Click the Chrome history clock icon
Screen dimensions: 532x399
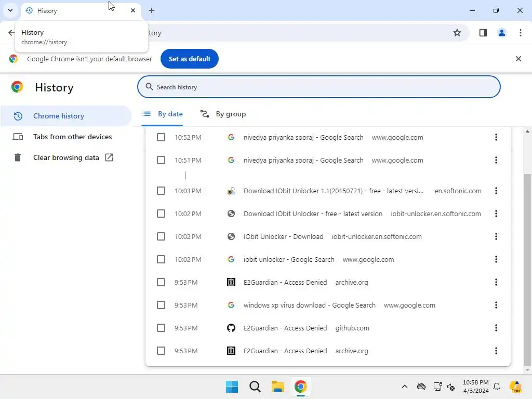(18, 116)
